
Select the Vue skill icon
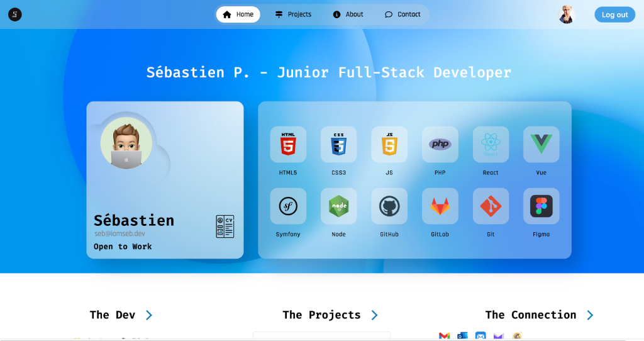pos(541,144)
